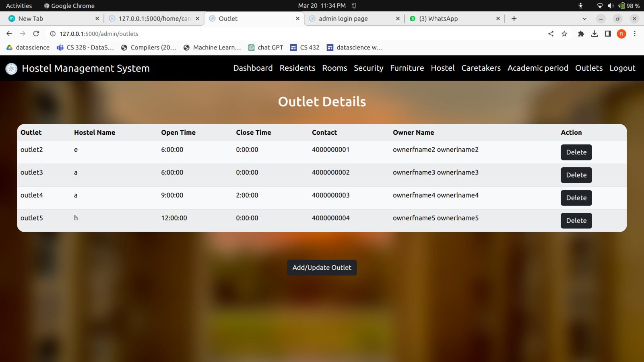Open Activities in the top bar

pos(19,6)
